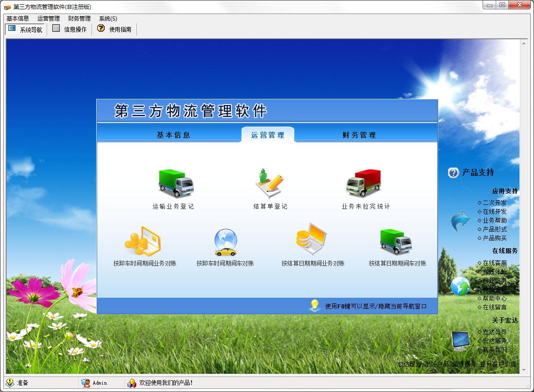Open the 宏达服务 link

pos(494,340)
